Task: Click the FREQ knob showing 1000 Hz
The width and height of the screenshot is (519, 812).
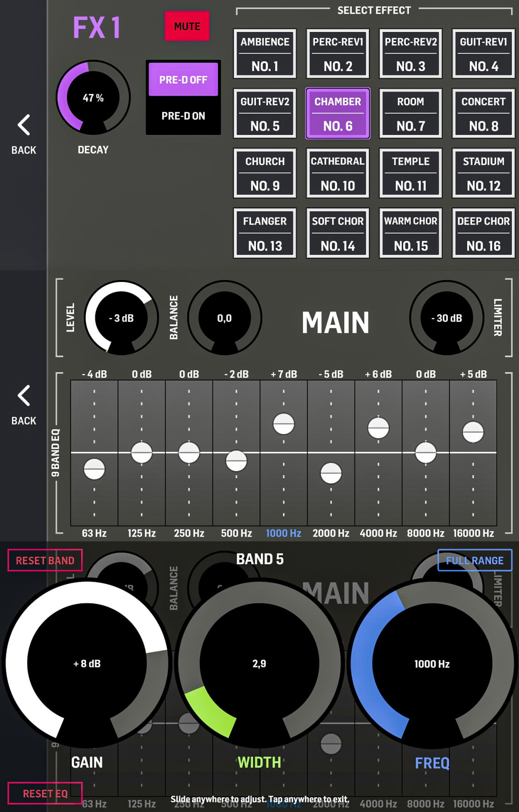Action: coord(432,663)
